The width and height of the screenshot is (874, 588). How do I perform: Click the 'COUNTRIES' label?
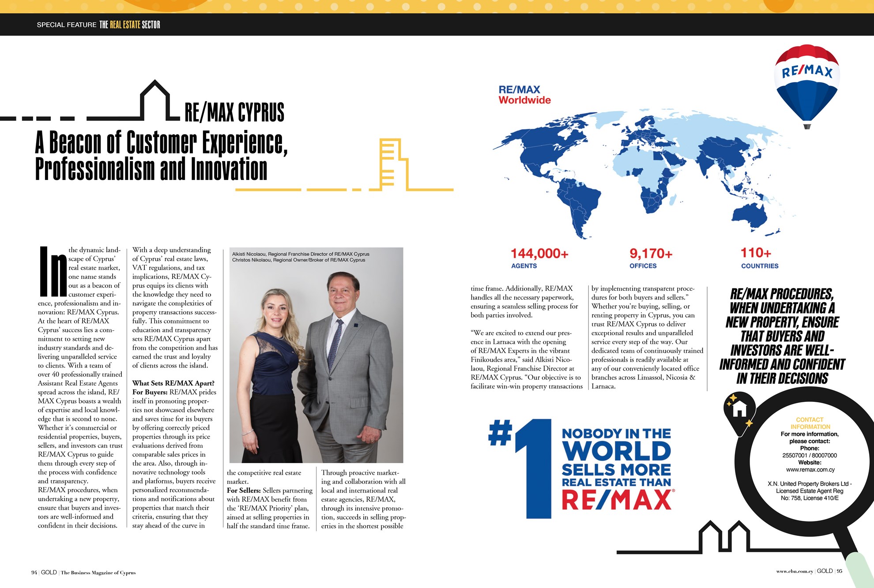tap(760, 266)
